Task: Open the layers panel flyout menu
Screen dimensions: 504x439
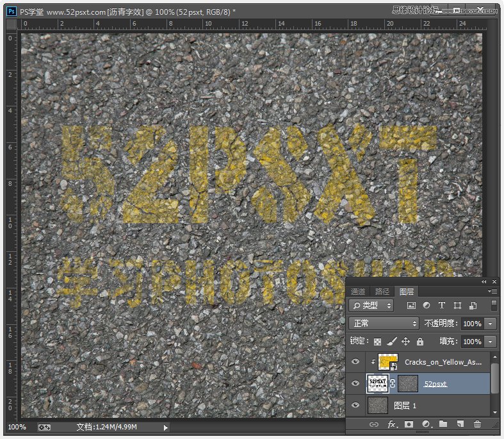Action: pyautogui.click(x=492, y=292)
